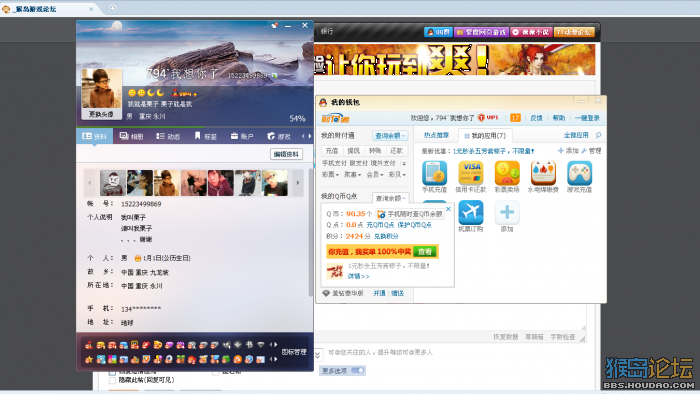Screen dimensions: 700x394
Task: Click the orange 17 notification badge
Action: (515, 118)
